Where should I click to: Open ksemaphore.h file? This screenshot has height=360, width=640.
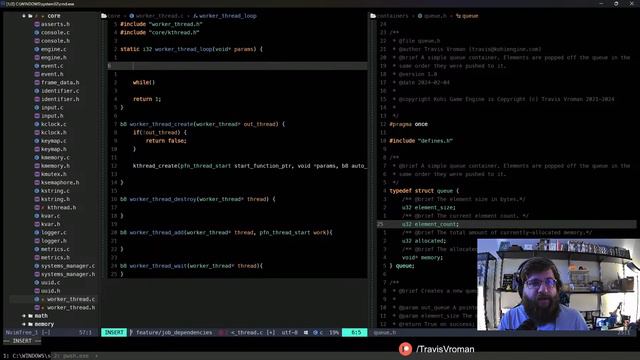click(60, 182)
